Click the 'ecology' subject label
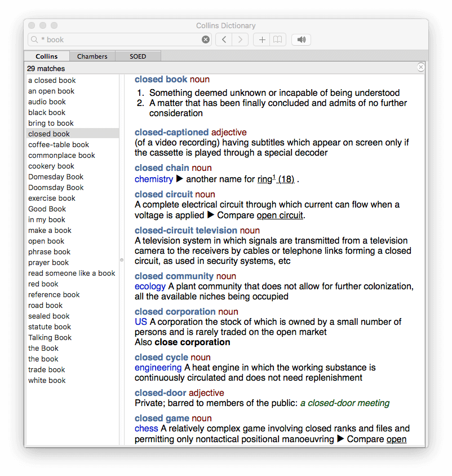The image size is (452, 476). coord(150,287)
